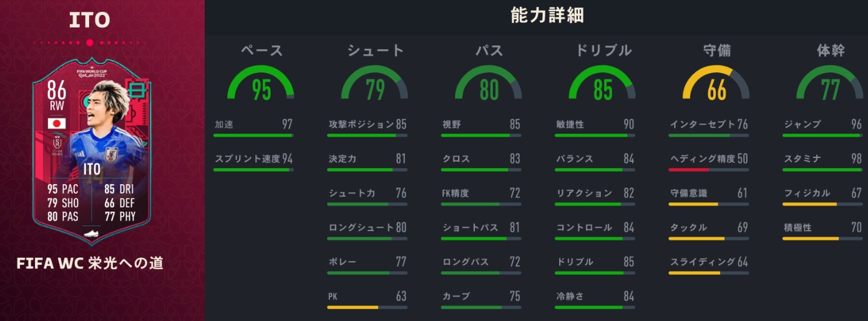Click the ドリブル 85 category gauge
This screenshot has width=868, height=321.
tap(602, 87)
